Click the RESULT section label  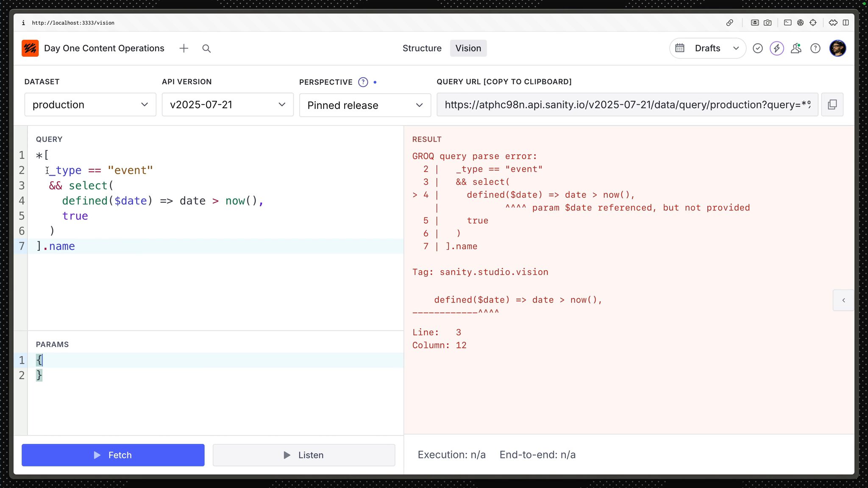pos(427,139)
